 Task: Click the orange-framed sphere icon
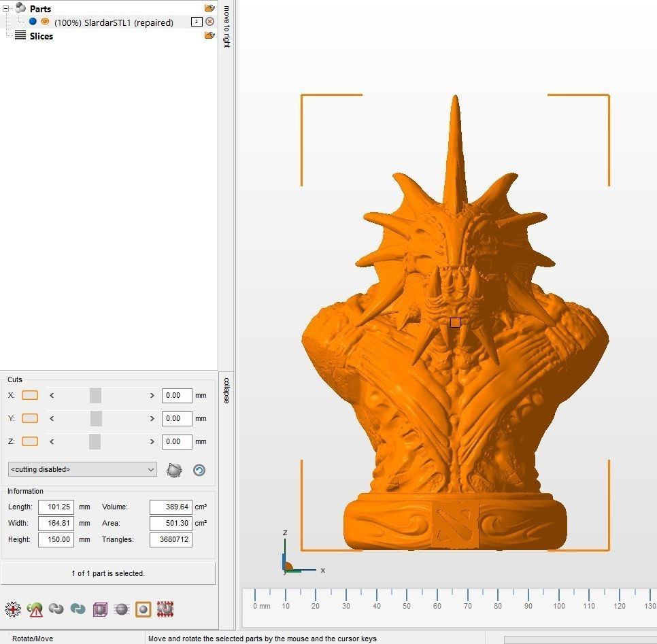pos(144,609)
